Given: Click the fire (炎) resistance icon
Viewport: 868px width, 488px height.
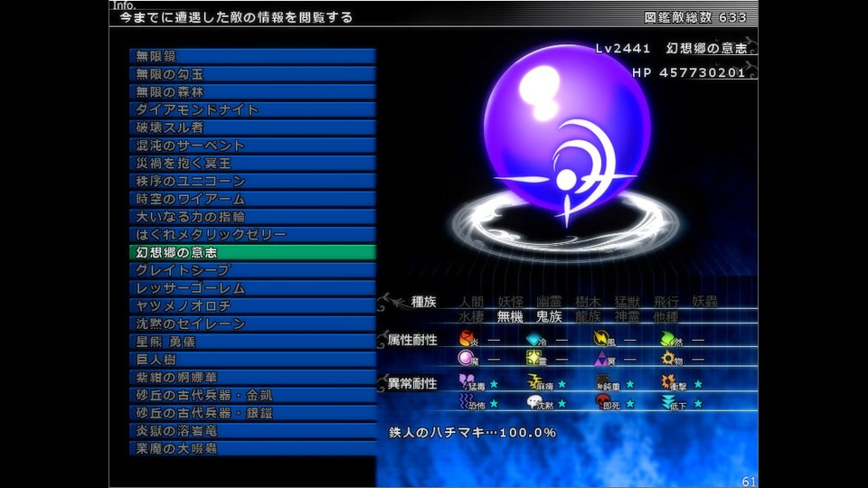Looking at the screenshot, I should [467, 337].
